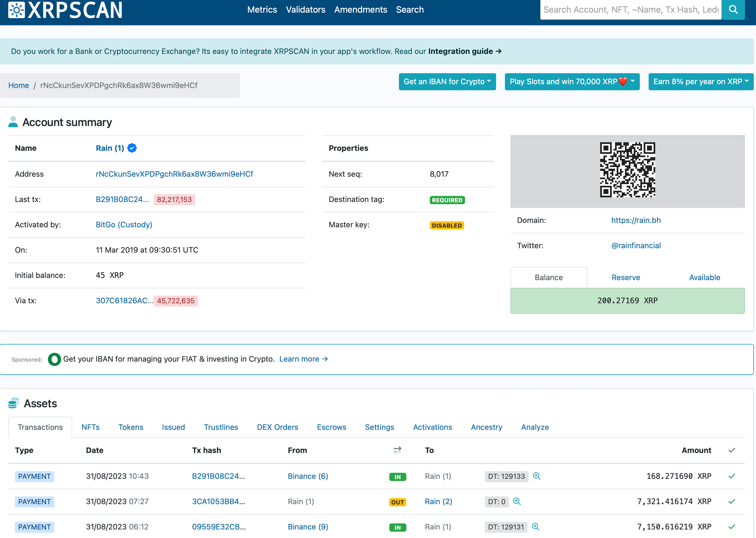Click the OUT badge in the 07:27 row

pyautogui.click(x=397, y=502)
